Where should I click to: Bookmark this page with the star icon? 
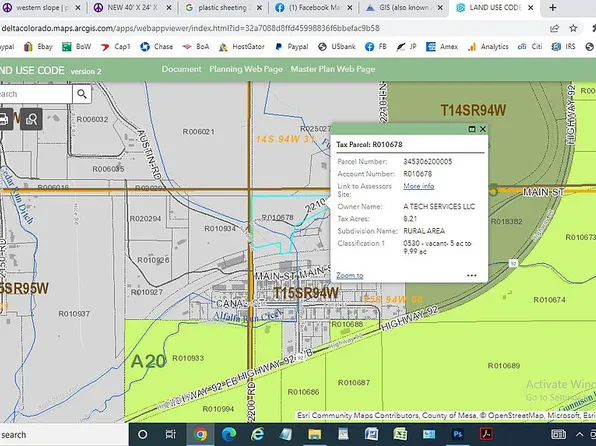coord(573,28)
